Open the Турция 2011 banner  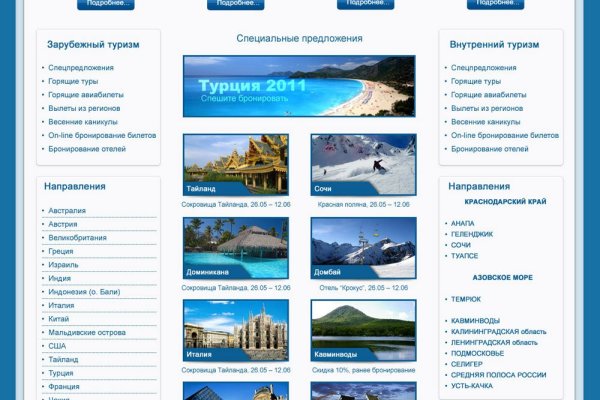coord(298,86)
